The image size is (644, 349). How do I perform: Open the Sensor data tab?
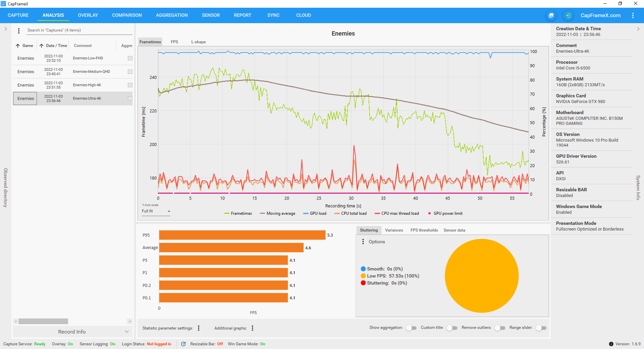tap(454, 230)
